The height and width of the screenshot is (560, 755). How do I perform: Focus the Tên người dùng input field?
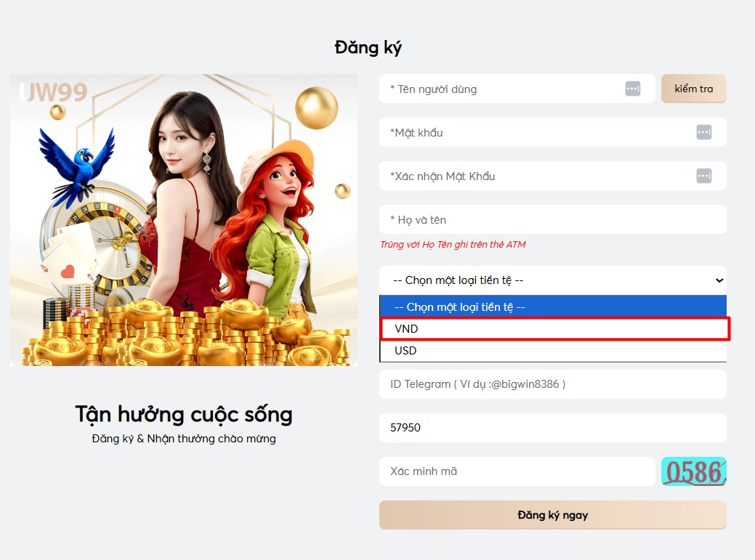pyautogui.click(x=517, y=89)
